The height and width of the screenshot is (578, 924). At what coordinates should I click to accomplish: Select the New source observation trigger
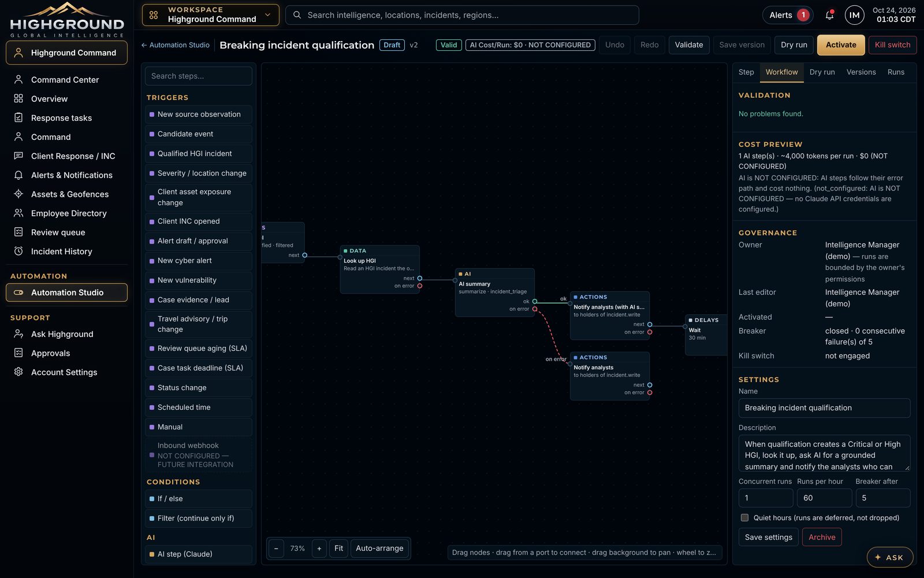pyautogui.click(x=199, y=114)
